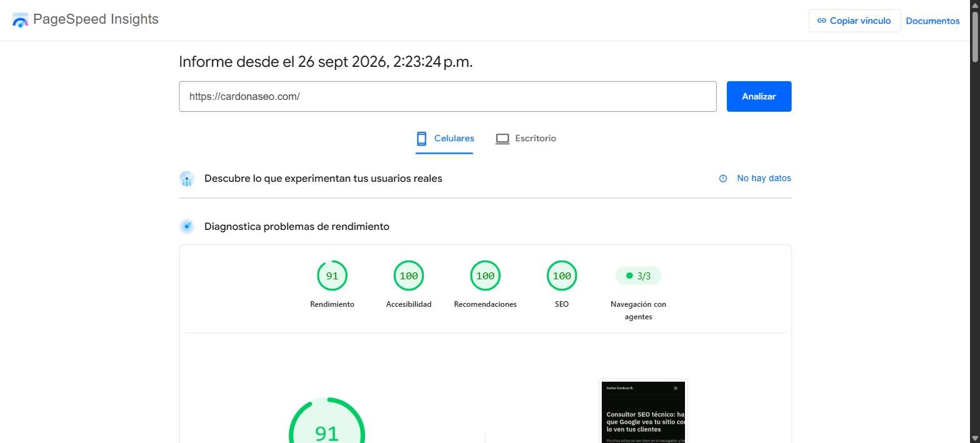Screen dimensions: 980x443
Task: Focus the URL input field
Action: (x=447, y=96)
